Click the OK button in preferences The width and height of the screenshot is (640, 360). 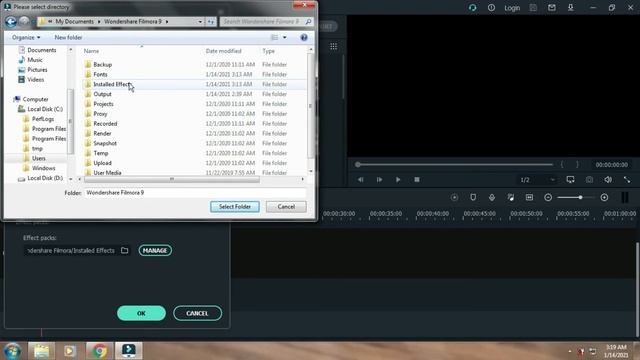point(141,313)
